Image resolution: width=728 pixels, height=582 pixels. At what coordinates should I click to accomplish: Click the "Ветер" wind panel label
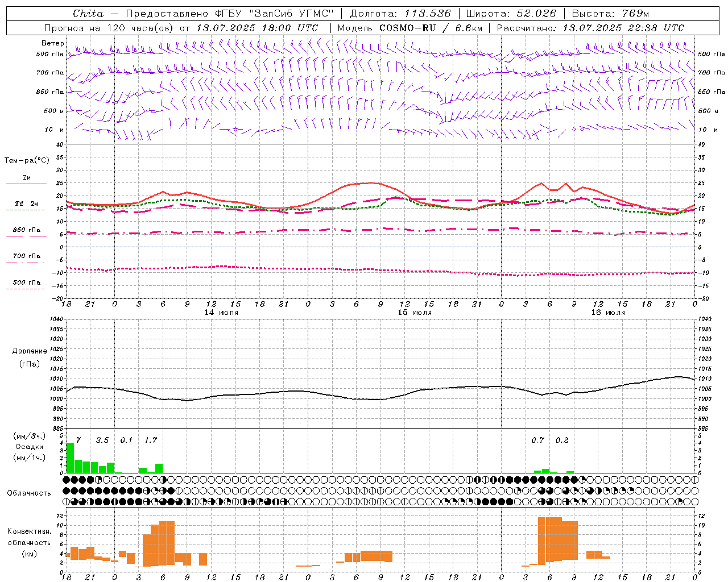(53, 43)
